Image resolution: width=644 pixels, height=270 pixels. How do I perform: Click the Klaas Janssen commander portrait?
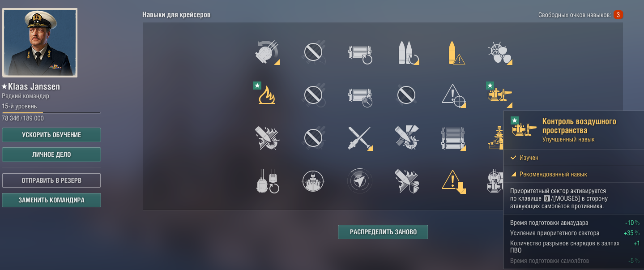[x=40, y=43]
